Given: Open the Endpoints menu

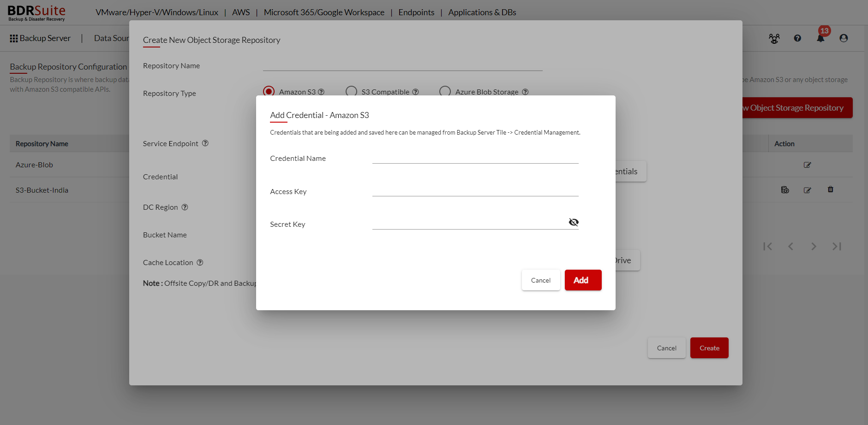Looking at the screenshot, I should (416, 12).
